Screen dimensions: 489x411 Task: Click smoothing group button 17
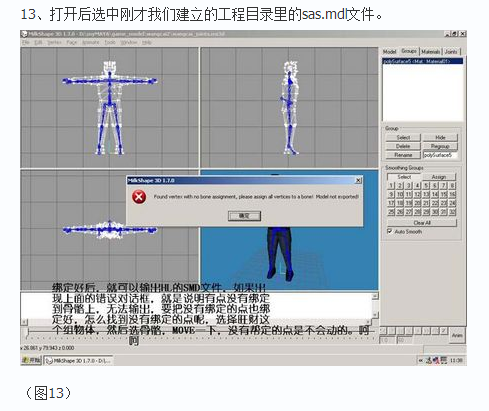click(391, 203)
